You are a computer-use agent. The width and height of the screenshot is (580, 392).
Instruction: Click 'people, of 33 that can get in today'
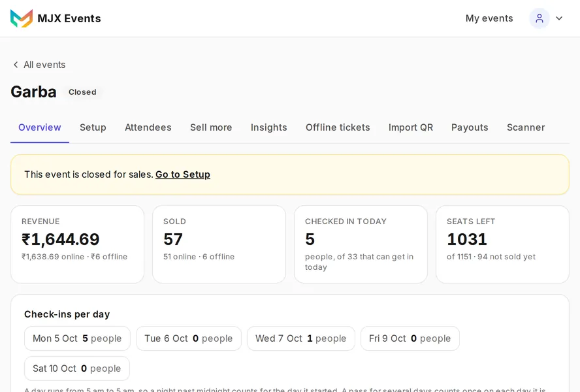click(x=359, y=262)
